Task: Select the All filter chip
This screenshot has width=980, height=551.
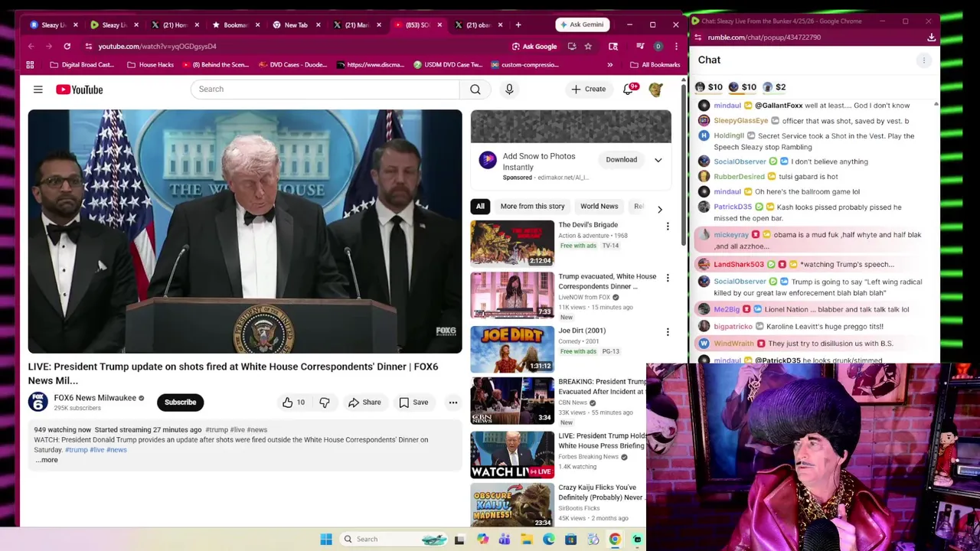Action: tap(480, 207)
